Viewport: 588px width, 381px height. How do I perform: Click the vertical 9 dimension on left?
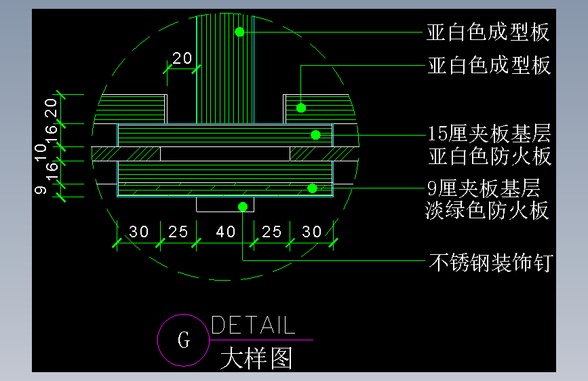pyautogui.click(x=41, y=190)
